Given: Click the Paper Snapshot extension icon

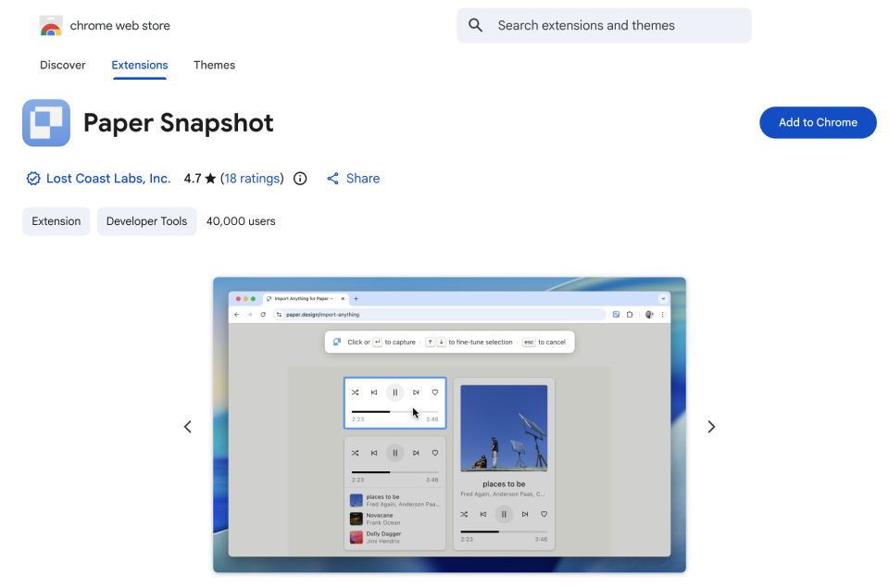Looking at the screenshot, I should click(46, 122).
